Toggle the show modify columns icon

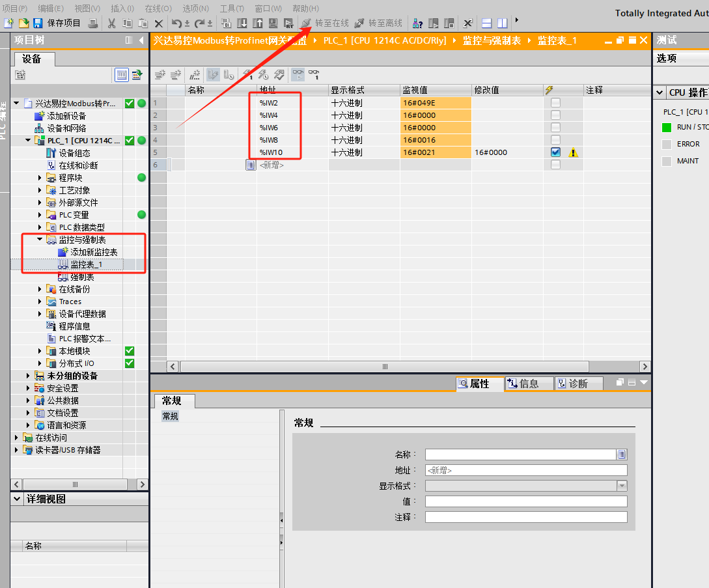tap(213, 75)
